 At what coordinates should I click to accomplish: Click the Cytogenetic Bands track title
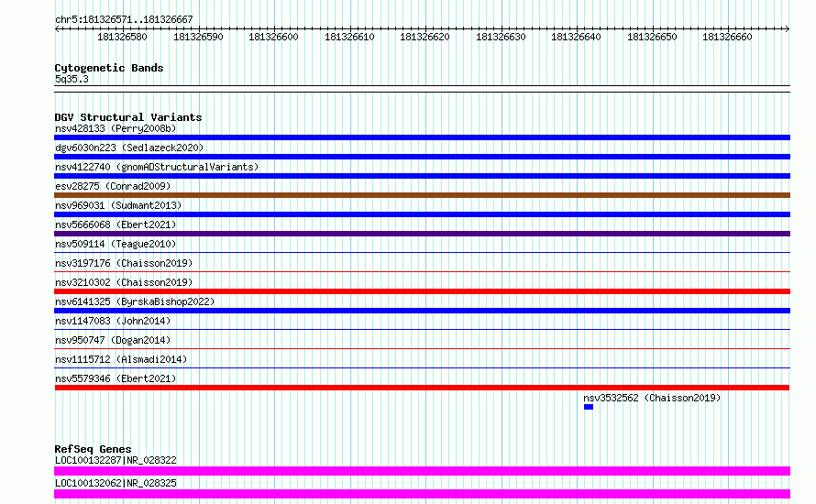(x=109, y=68)
